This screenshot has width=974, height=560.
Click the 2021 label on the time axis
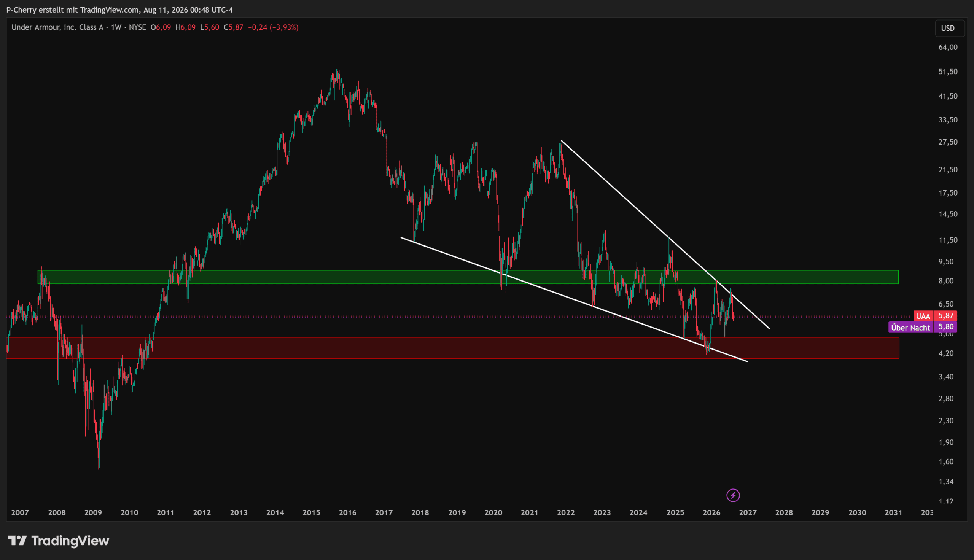(x=530, y=513)
